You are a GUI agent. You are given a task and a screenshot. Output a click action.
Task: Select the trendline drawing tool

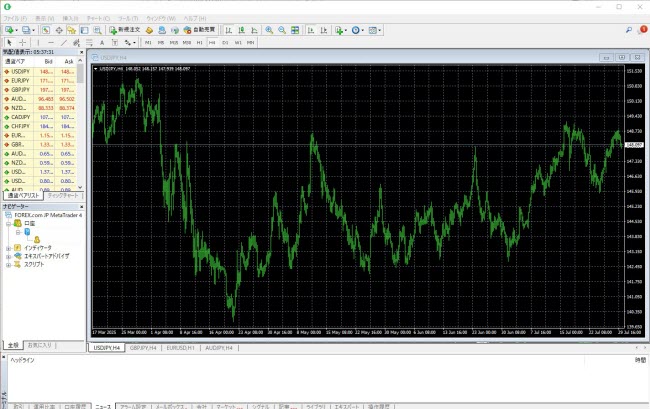pyautogui.click(x=64, y=42)
